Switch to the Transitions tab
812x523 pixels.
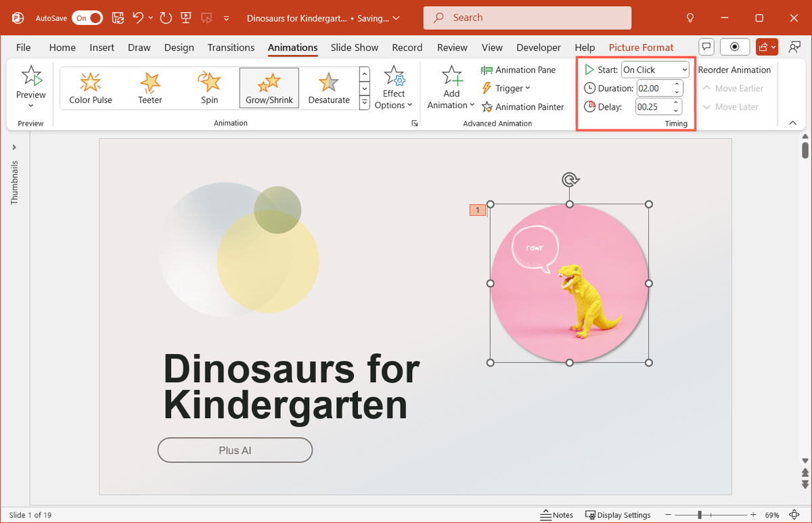click(231, 47)
